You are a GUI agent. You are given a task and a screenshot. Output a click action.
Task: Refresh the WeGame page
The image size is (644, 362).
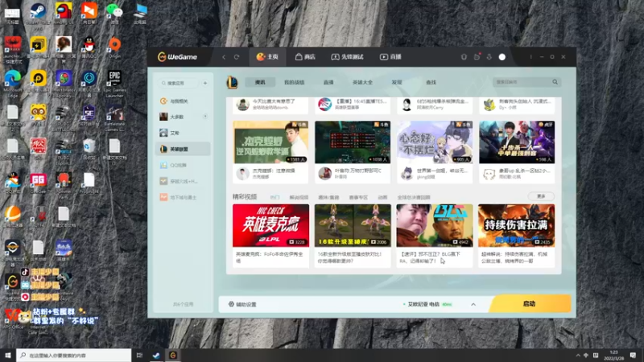[237, 57]
